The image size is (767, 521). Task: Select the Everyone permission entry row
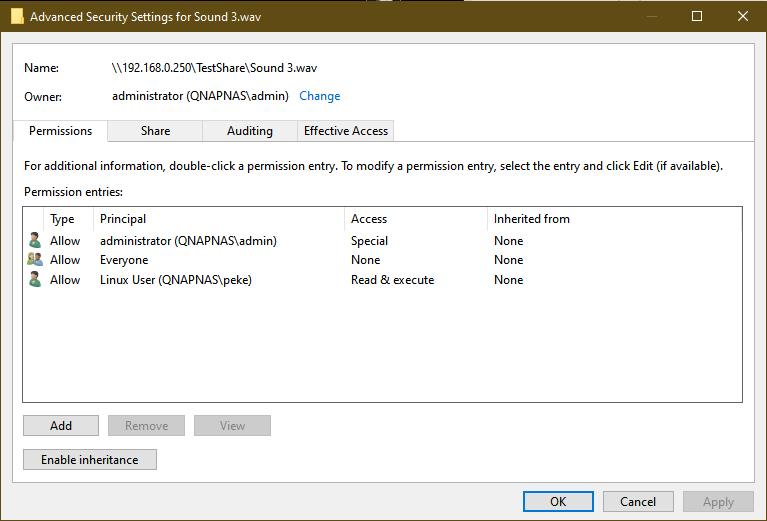pyautogui.click(x=124, y=260)
